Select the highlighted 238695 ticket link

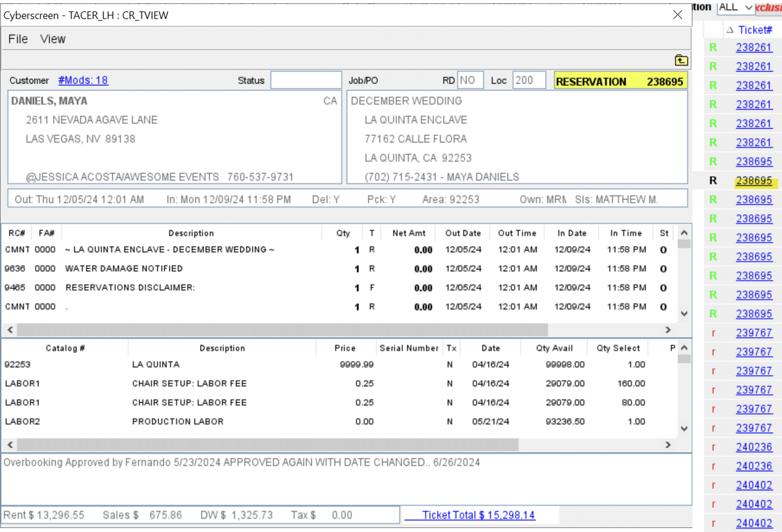click(x=754, y=181)
